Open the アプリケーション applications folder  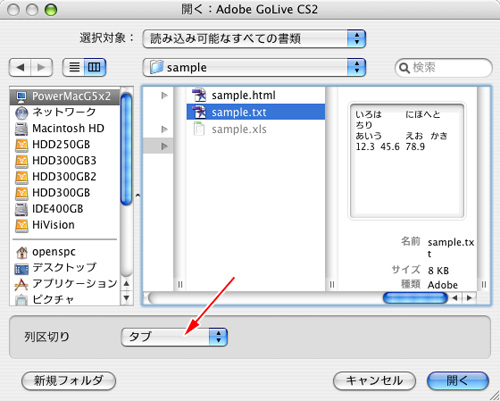point(66,284)
